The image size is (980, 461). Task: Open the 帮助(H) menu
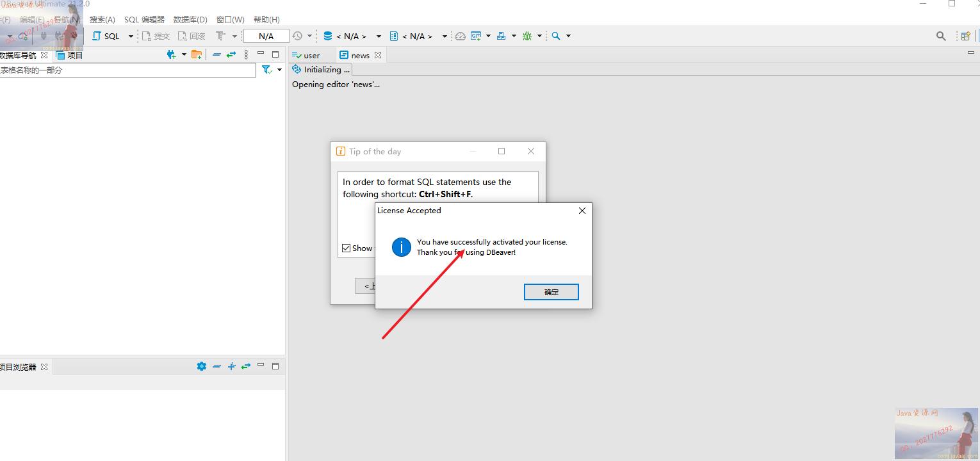tap(266, 20)
